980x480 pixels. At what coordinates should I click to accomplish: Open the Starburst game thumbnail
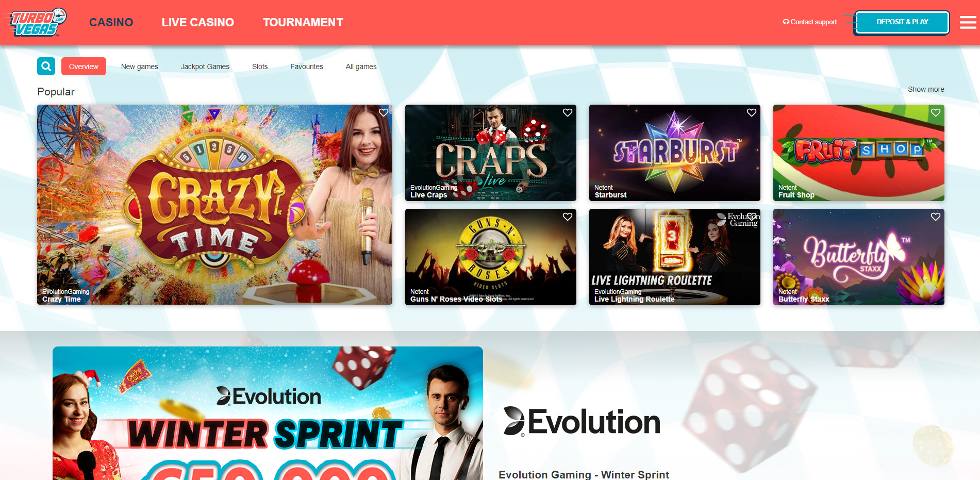click(x=674, y=153)
